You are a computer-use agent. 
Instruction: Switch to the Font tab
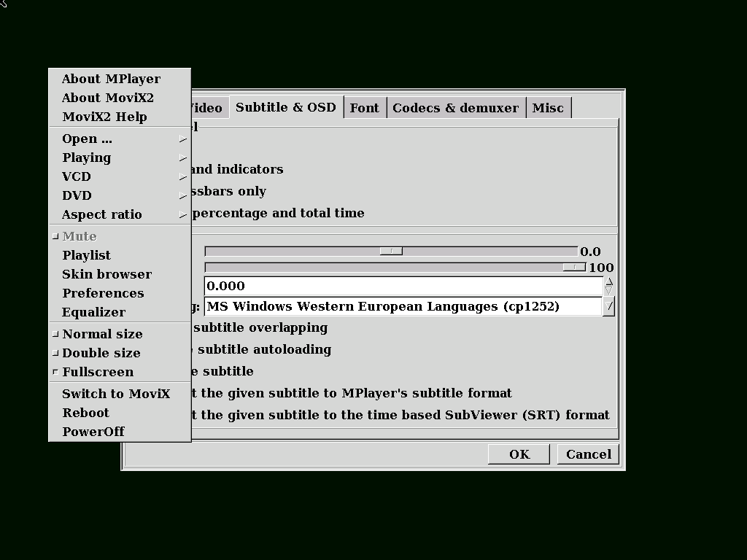pyautogui.click(x=365, y=108)
